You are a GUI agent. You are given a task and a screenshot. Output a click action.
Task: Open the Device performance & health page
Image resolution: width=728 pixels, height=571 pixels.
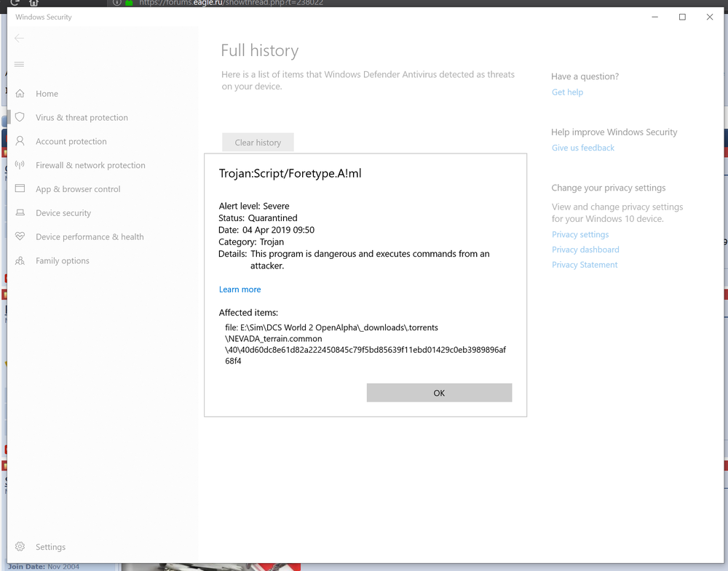coord(90,237)
